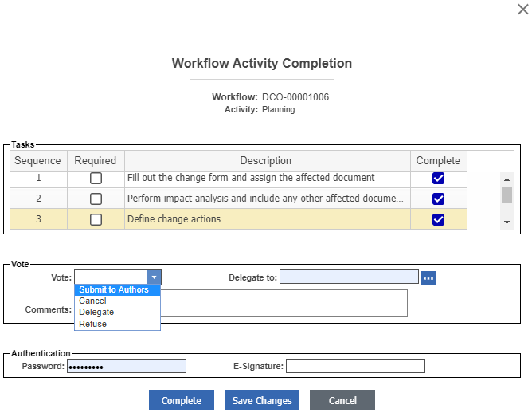Tick the Required checkbox for sequence 3

pos(96,219)
